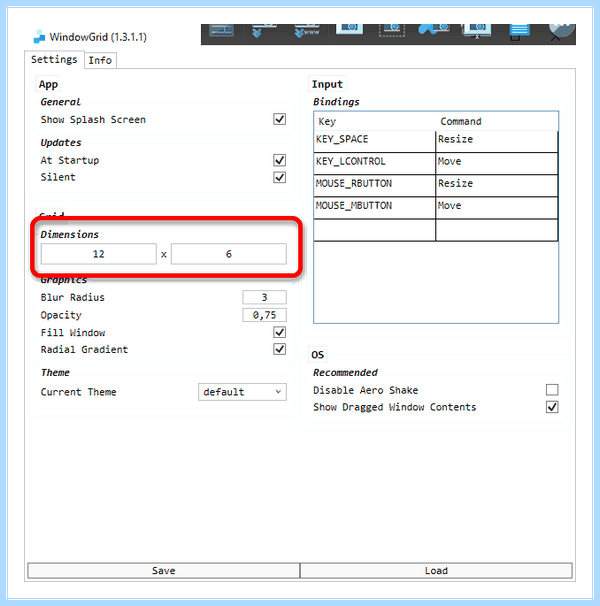Click the grid width field showing 12
Screen dimensions: 600x606
click(x=99, y=254)
